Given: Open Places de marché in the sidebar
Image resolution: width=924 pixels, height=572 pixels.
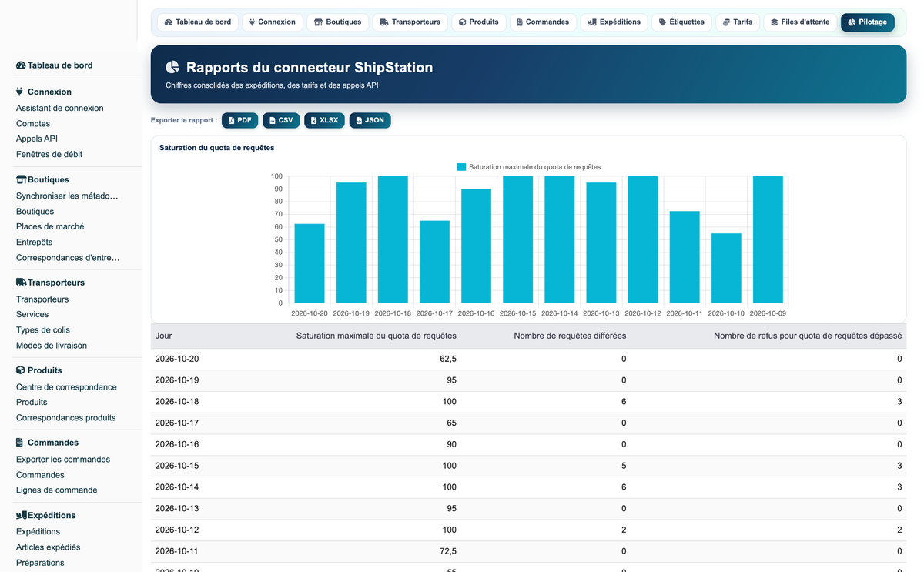Looking at the screenshot, I should 50,227.
